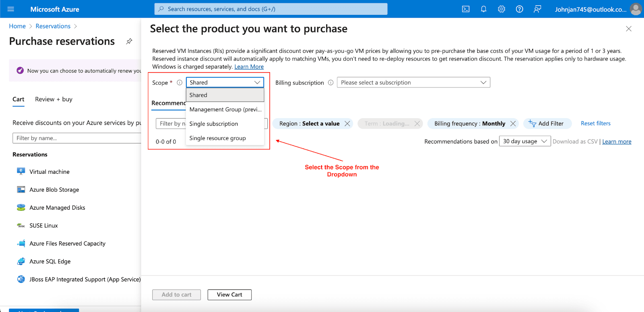Switch to the Cart tab
This screenshot has height=312, width=644.
click(19, 100)
